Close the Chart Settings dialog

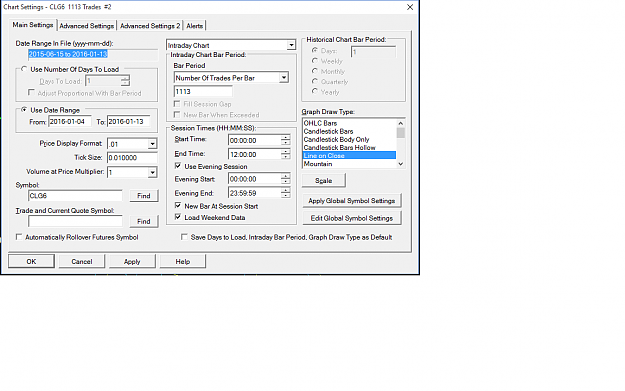pyautogui.click(x=410, y=7)
